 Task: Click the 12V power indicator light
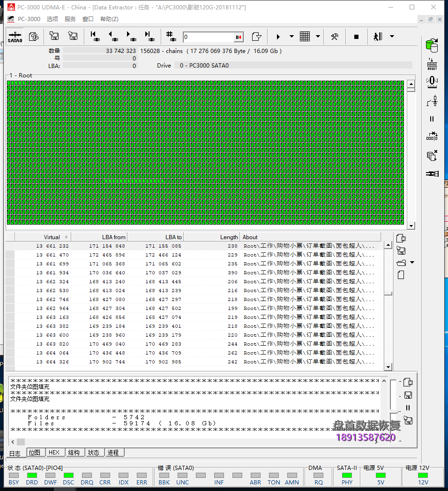423,476
